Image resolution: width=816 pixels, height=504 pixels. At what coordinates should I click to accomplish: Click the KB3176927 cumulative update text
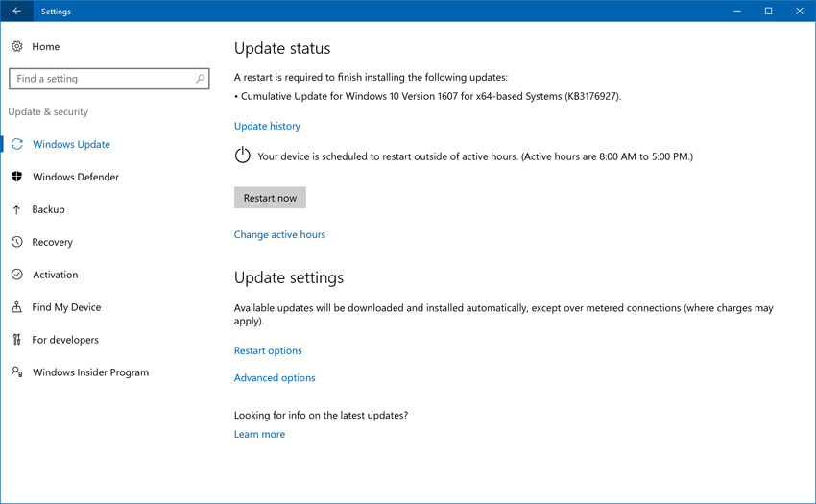[x=428, y=96]
